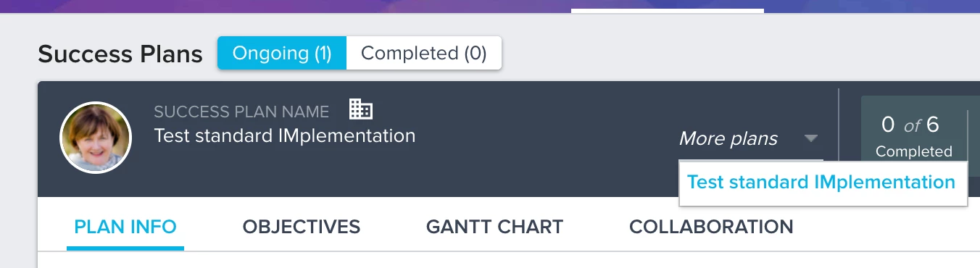Click the Success Plans heading
This screenshot has width=980, height=268.
pos(120,54)
